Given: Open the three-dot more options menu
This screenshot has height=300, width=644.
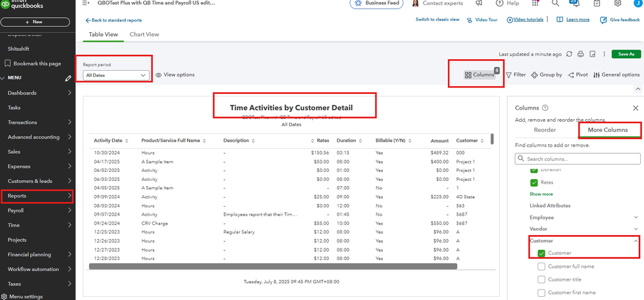Looking at the screenshot, I should pyautogui.click(x=604, y=54).
